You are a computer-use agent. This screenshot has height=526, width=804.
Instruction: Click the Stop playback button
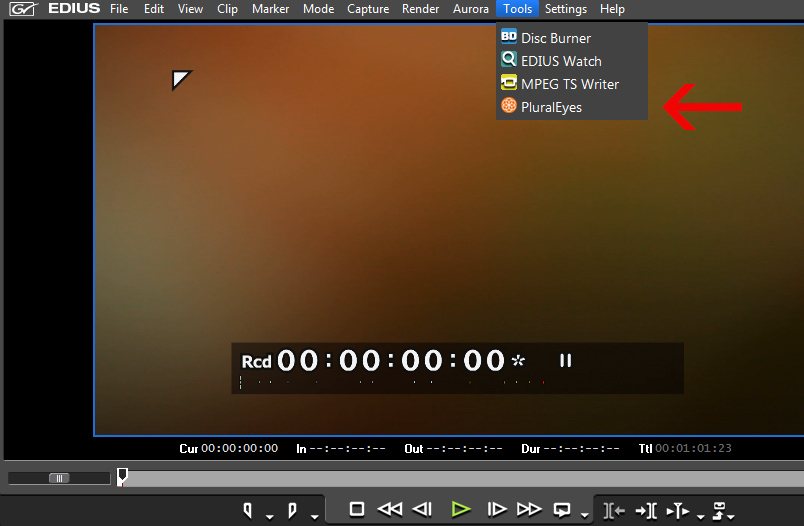pos(356,509)
